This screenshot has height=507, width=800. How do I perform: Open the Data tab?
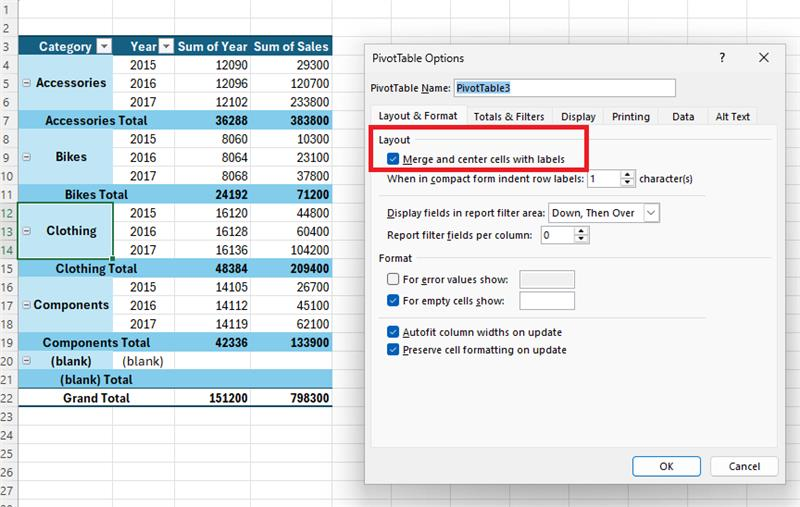pos(683,117)
